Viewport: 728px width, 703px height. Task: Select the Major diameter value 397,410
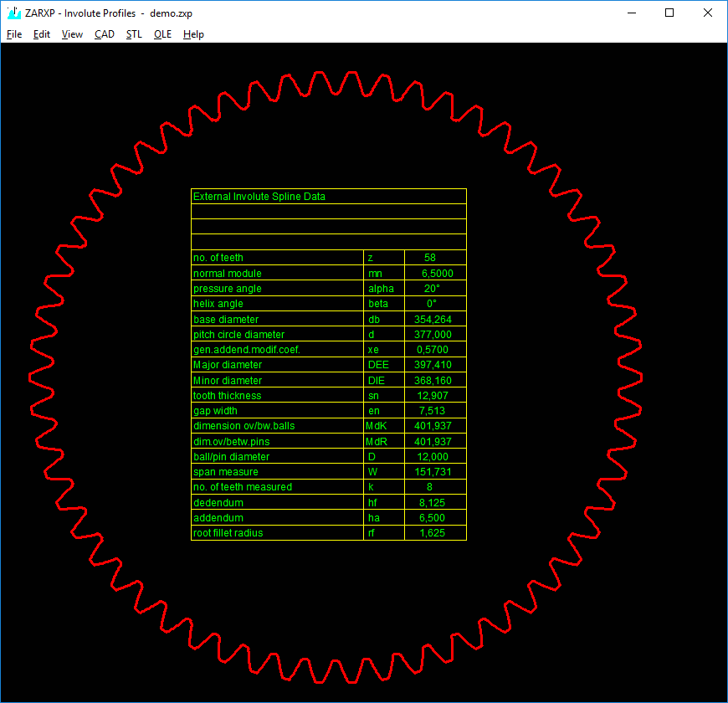pos(432,365)
